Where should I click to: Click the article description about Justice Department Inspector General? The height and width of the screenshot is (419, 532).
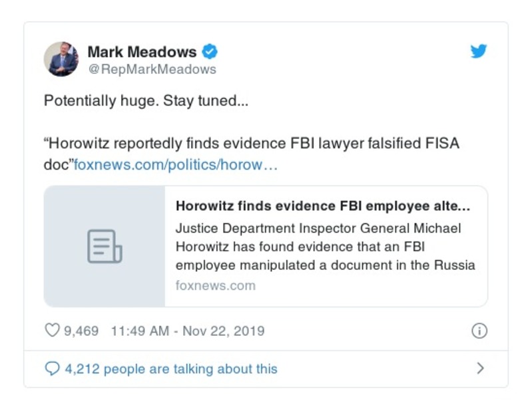325,247
